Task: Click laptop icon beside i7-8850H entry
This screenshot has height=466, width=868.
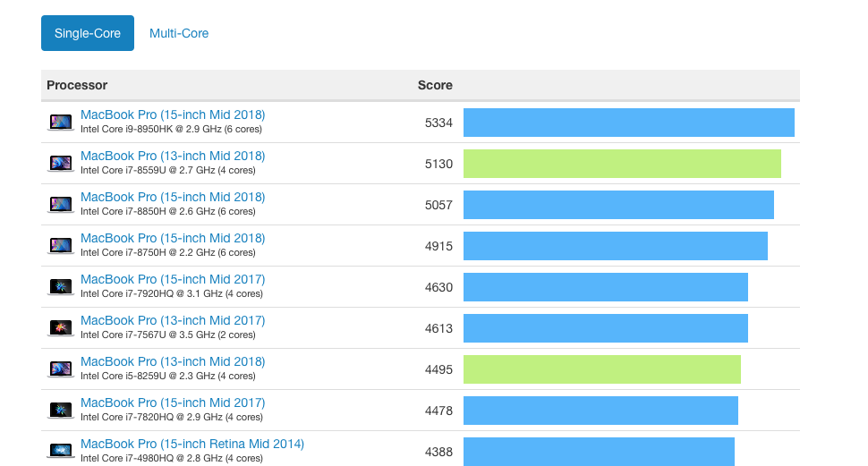Action: click(x=61, y=205)
